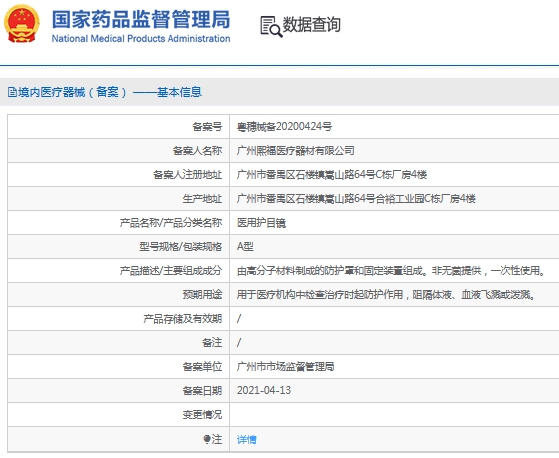The height and width of the screenshot is (458, 559).
Task: Click the 产品描述/主要组成成分 label
Action: coord(171,271)
